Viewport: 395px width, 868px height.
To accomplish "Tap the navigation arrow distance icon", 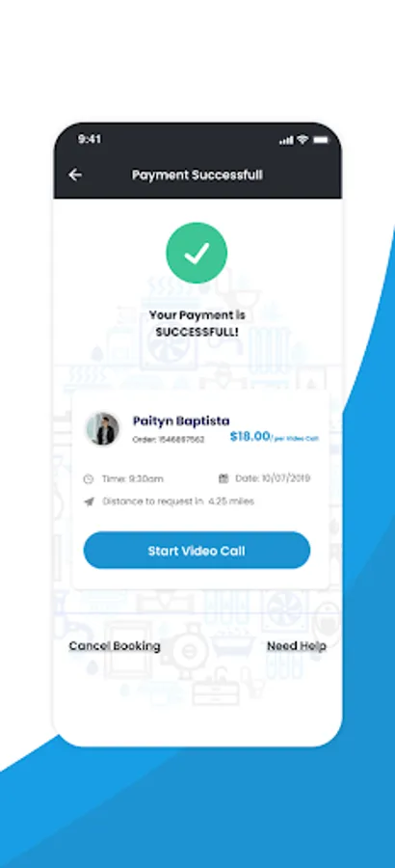I will (x=89, y=502).
